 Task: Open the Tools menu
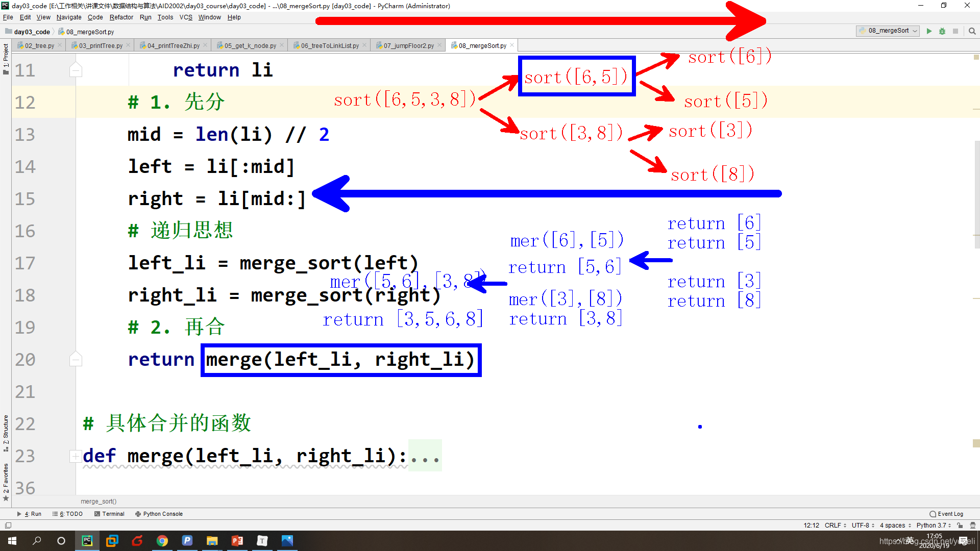click(165, 17)
